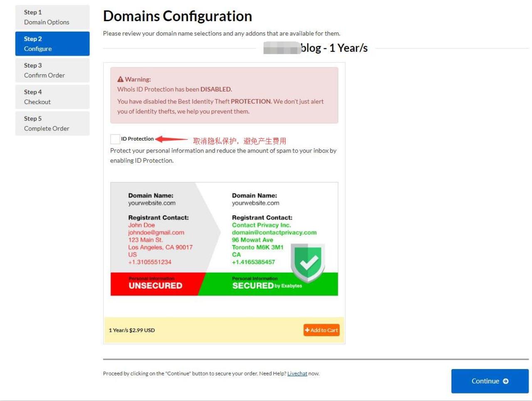
Task: Click the red arrow pointing at ID Protection
Action: (171, 140)
